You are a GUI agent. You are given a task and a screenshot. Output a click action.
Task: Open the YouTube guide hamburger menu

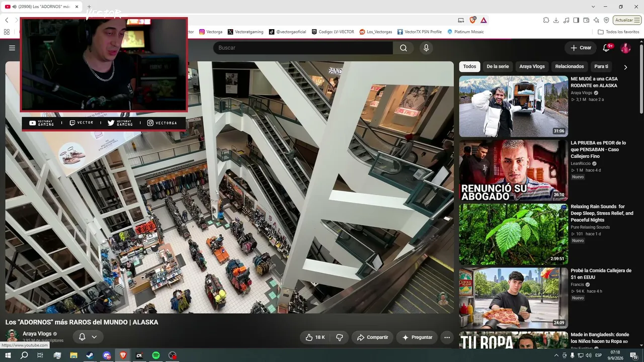(x=12, y=48)
